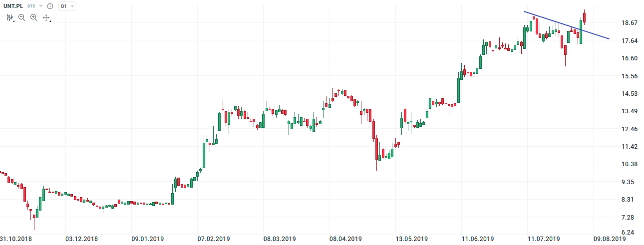Click the 6.24 price axis label
The height and width of the screenshot is (245, 644).
coord(625,233)
